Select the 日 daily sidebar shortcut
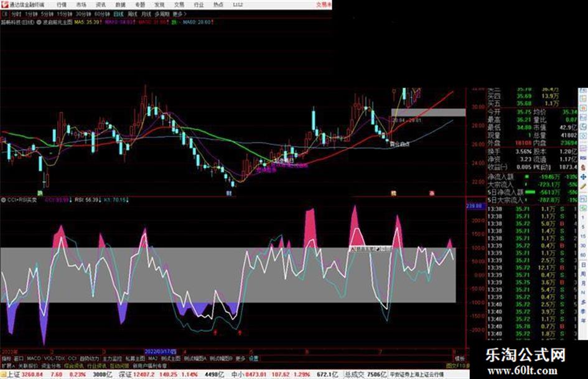Image resolution: width=588 pixels, height=379 pixels. pos(583,264)
